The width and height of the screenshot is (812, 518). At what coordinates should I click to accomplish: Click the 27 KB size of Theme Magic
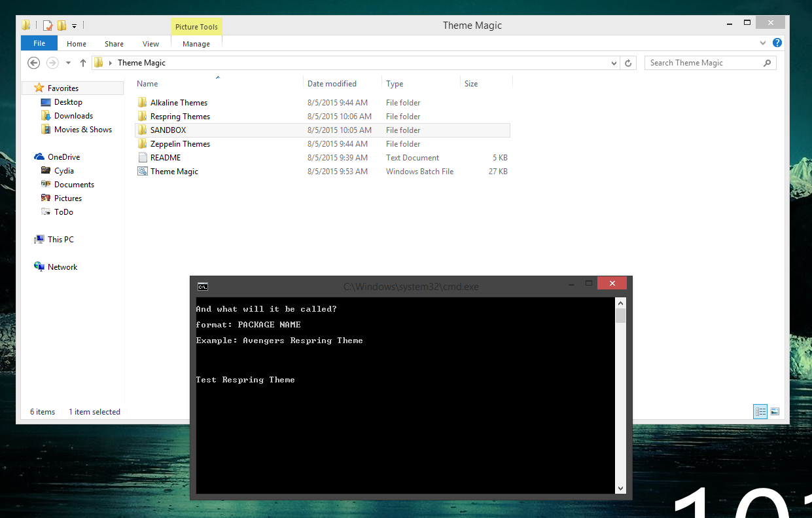pos(498,172)
